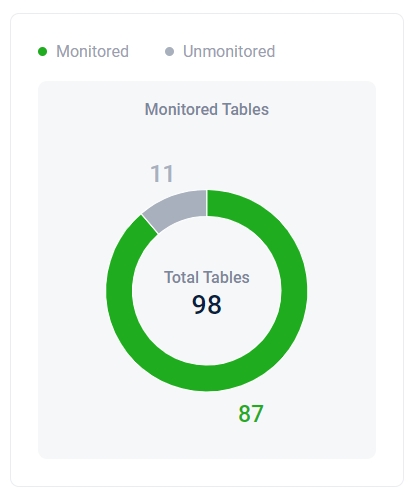
Task: Click the white divider between ring segments
Action: click(149, 224)
